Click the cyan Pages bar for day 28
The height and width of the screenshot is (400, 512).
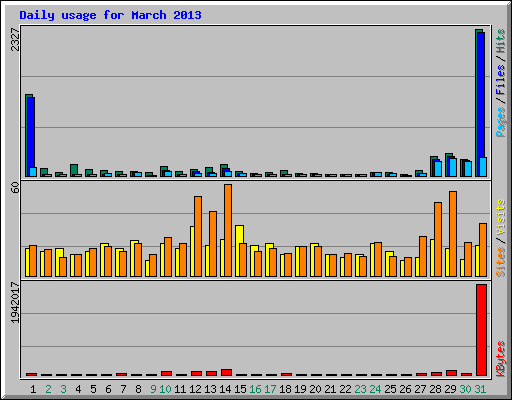click(438, 169)
